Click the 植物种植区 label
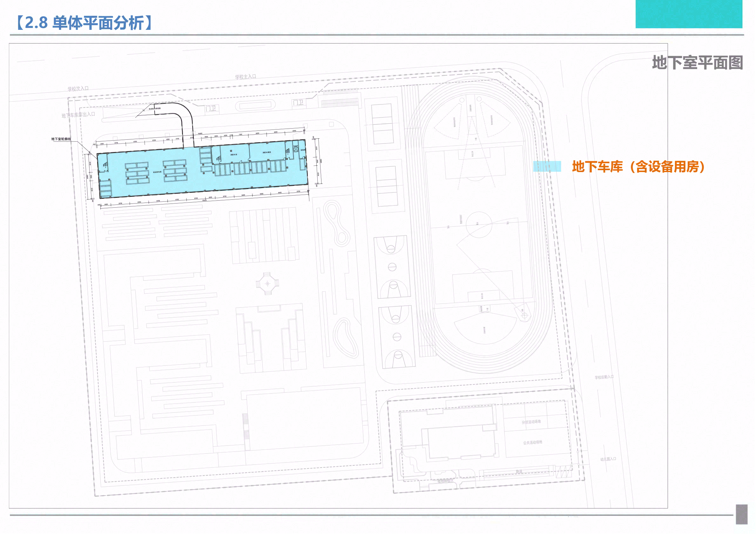 pos(445,481)
